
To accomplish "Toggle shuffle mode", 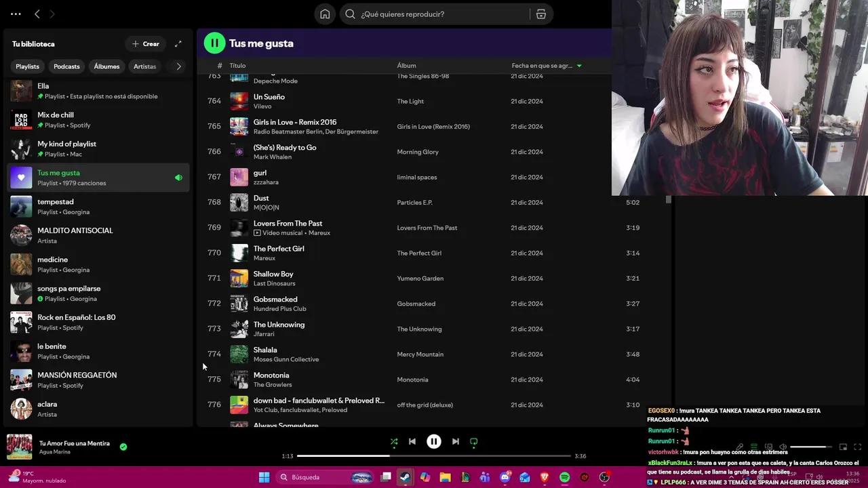I will click(394, 441).
